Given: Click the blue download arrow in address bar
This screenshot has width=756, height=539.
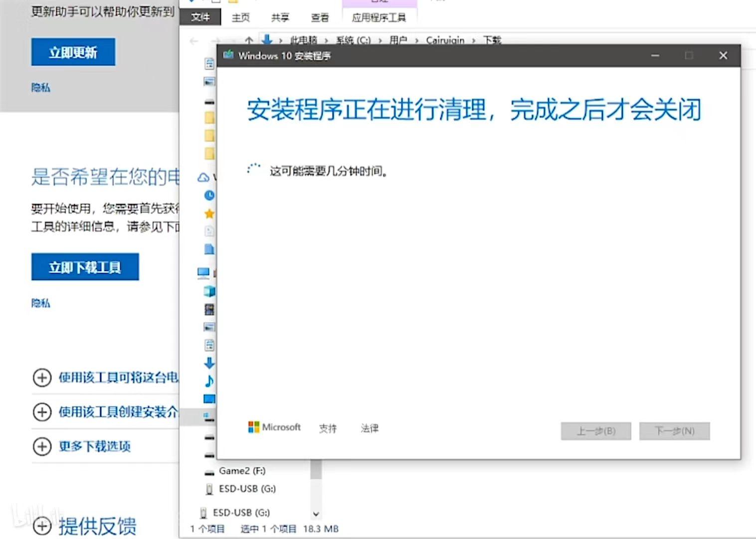Looking at the screenshot, I should (267, 40).
